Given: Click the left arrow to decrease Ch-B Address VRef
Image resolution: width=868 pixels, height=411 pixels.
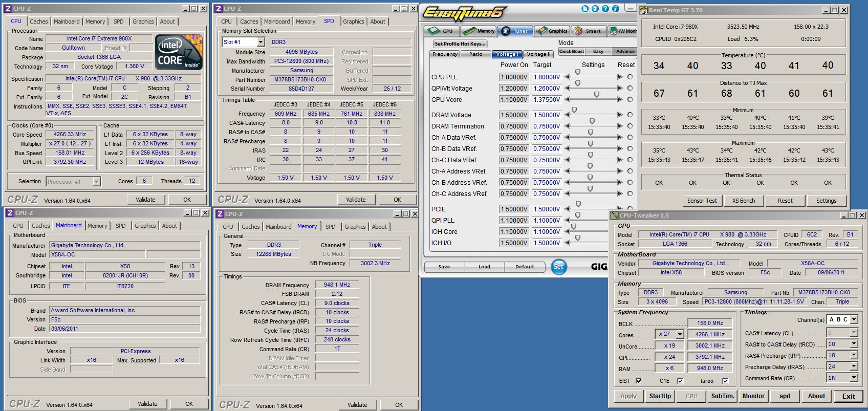Looking at the screenshot, I should pyautogui.click(x=568, y=182).
